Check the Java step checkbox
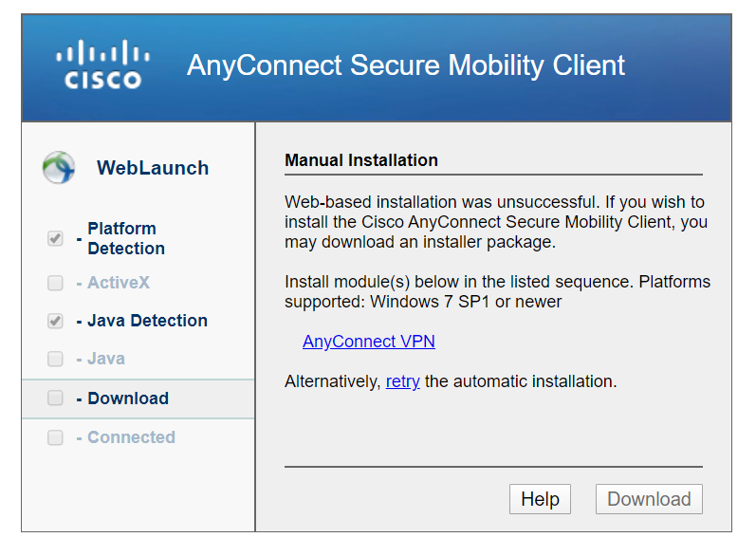The height and width of the screenshot is (556, 756). pos(55,359)
